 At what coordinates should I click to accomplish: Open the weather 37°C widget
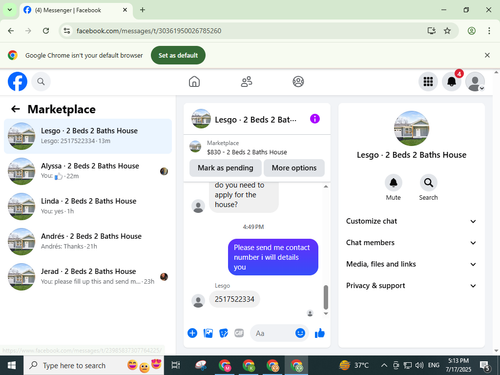click(x=354, y=365)
